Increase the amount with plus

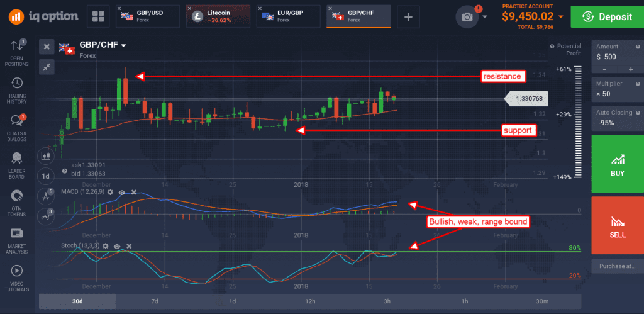coord(631,69)
